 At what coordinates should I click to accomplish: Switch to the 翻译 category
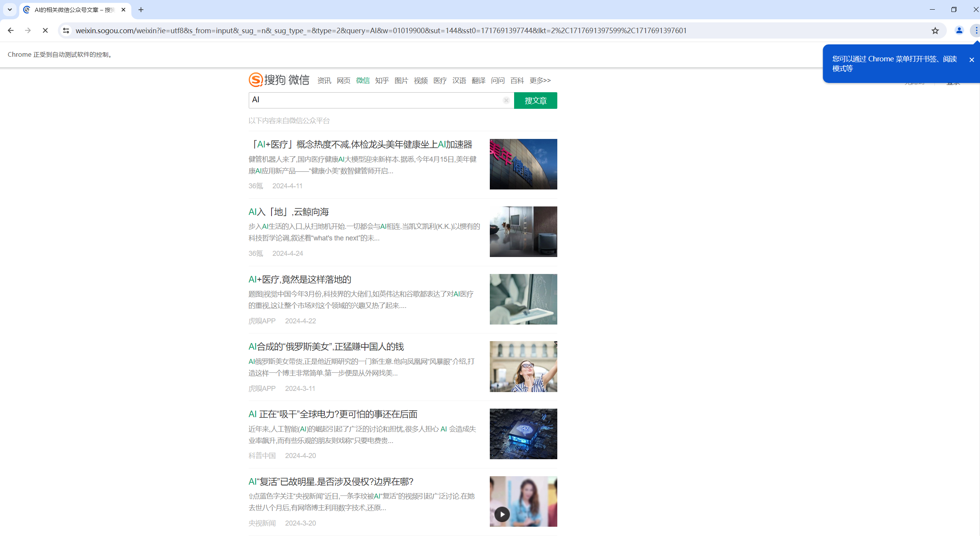coord(478,80)
